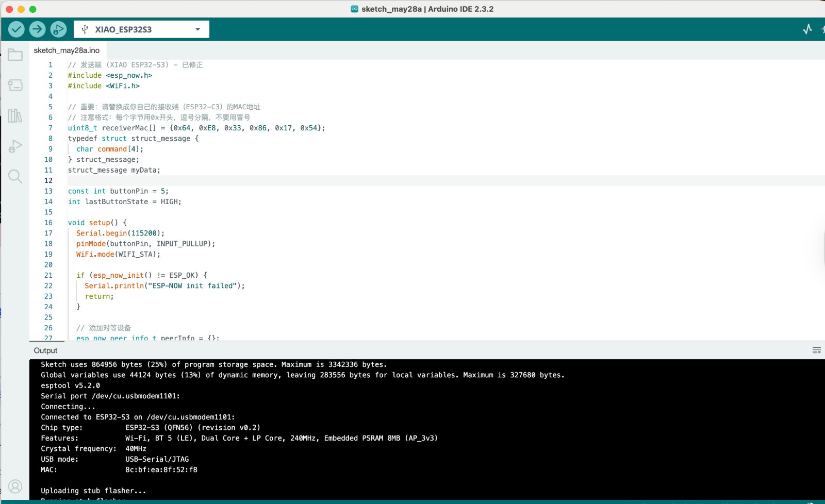Click the 'ESP-NOW init failed' println line
The width and height of the screenshot is (825, 504).
point(164,285)
